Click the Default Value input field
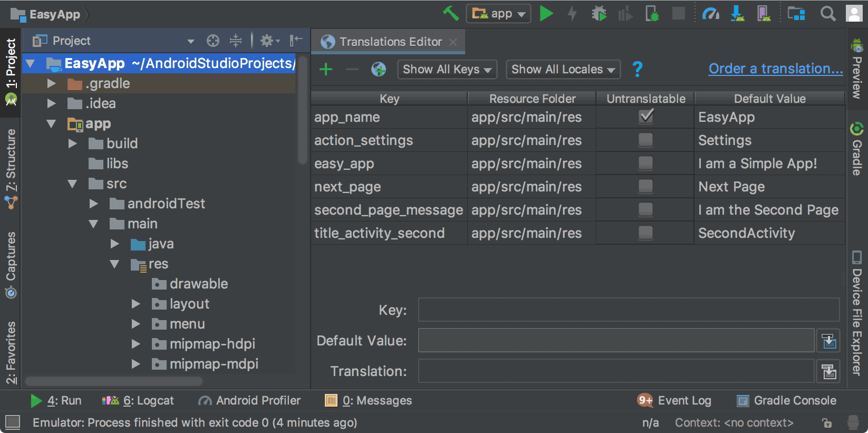The height and width of the screenshot is (433, 868). click(616, 341)
